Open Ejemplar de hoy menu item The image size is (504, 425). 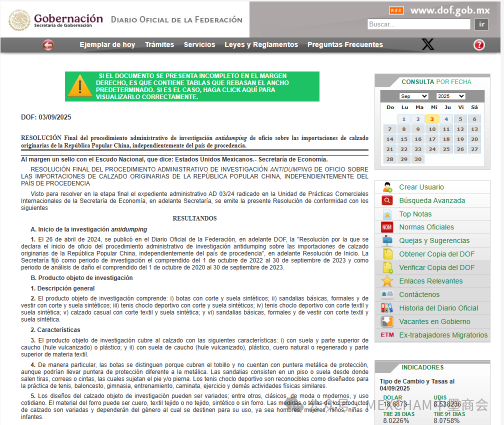107,45
